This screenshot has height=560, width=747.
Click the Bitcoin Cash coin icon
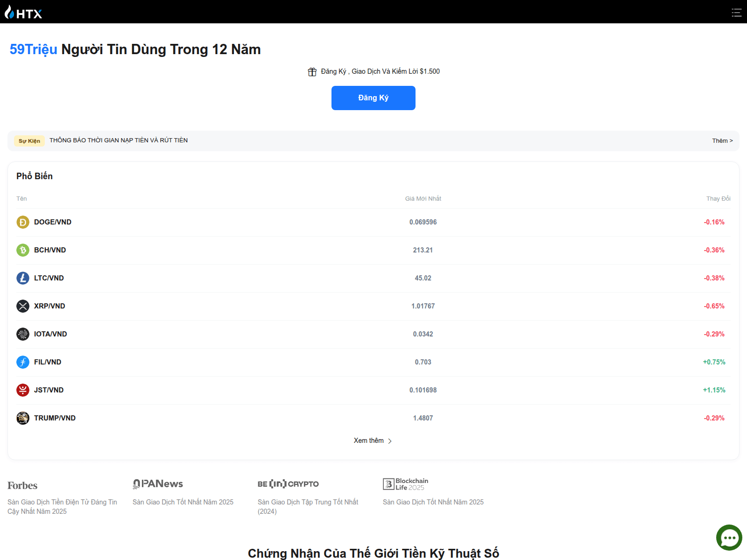click(23, 250)
